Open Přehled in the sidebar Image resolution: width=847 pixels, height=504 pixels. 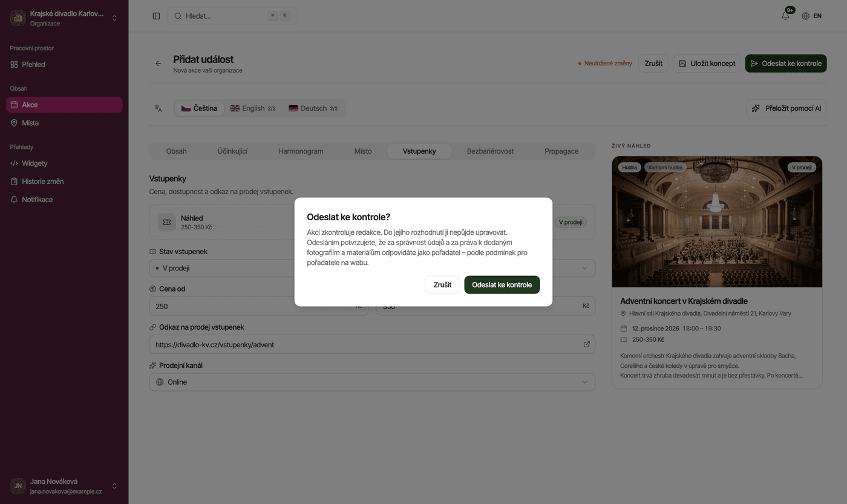tap(64, 64)
